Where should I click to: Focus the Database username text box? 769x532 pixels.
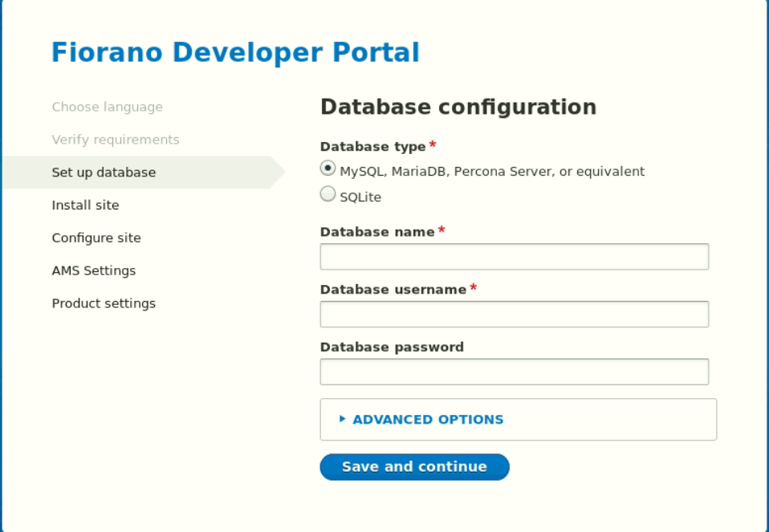514,314
